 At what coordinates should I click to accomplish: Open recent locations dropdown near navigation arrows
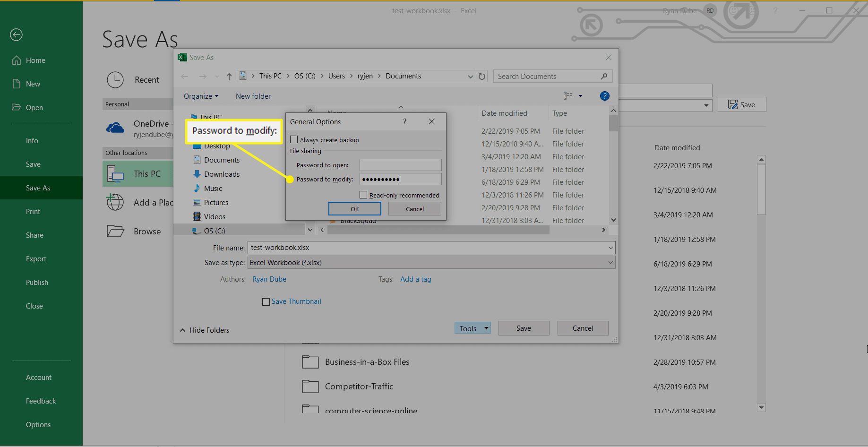(x=217, y=76)
